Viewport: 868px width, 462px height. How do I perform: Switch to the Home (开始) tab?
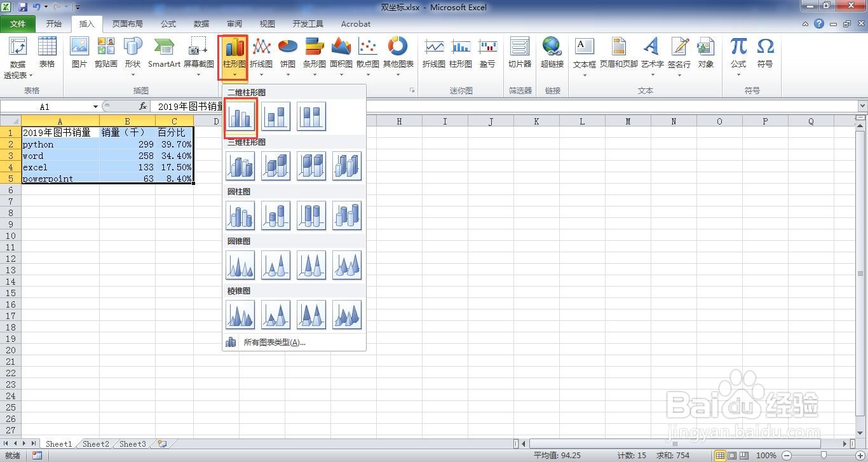click(x=54, y=24)
